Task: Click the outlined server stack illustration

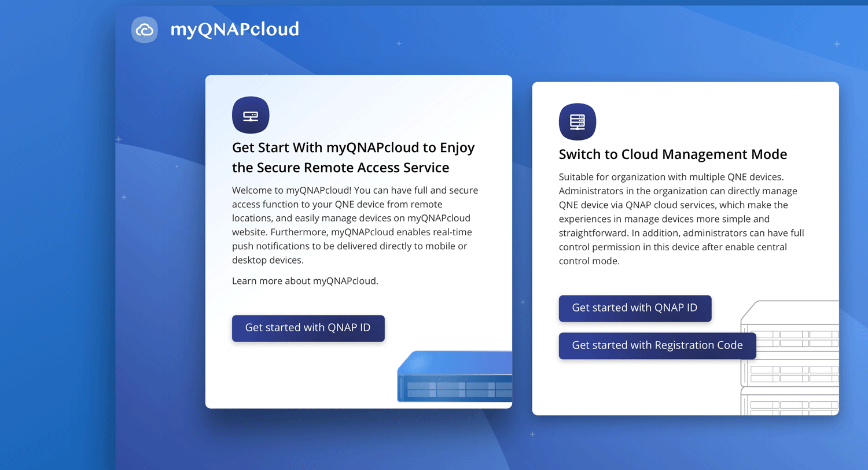Action: click(x=790, y=357)
